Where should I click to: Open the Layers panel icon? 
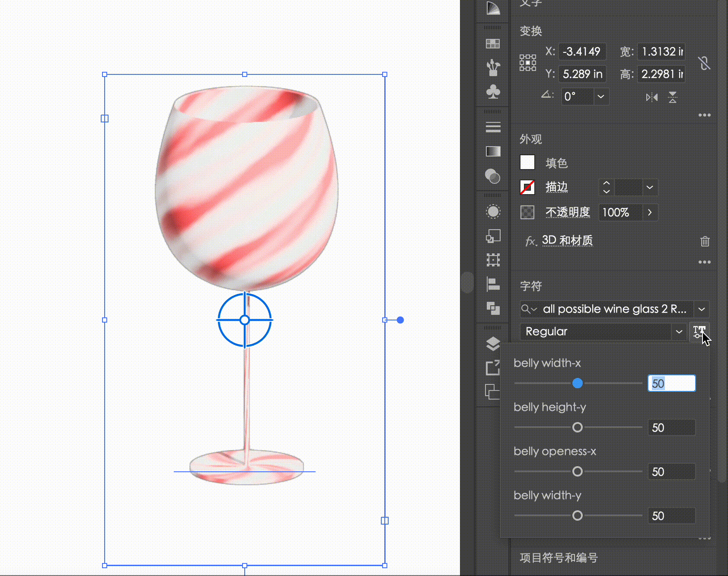(x=493, y=344)
